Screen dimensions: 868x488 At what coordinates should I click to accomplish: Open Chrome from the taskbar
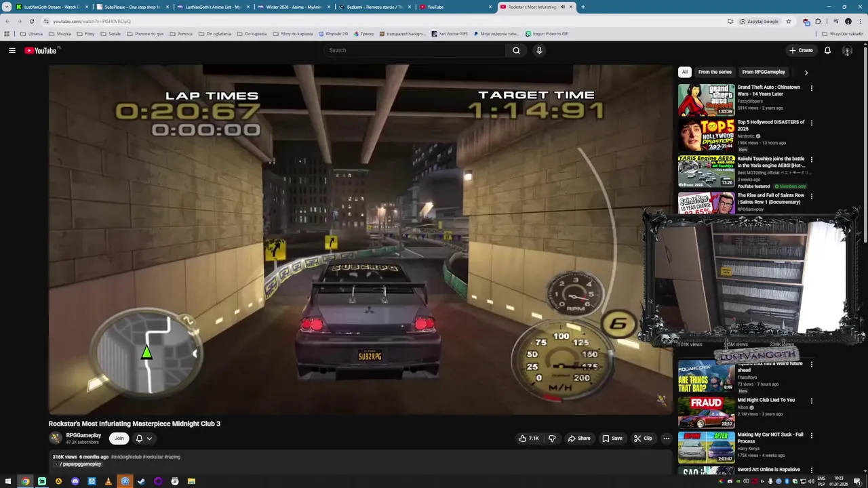pos(25,481)
